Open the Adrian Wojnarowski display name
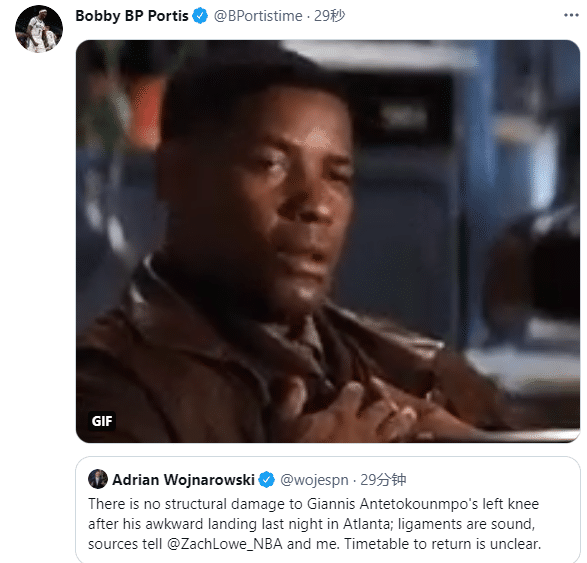The image size is (587, 563). 183,480
